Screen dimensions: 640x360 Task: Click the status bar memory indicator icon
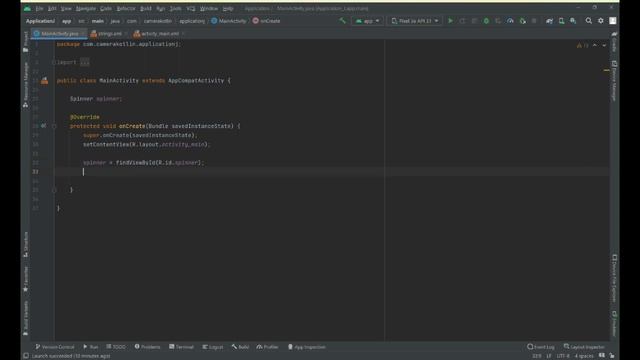(x=602, y=356)
